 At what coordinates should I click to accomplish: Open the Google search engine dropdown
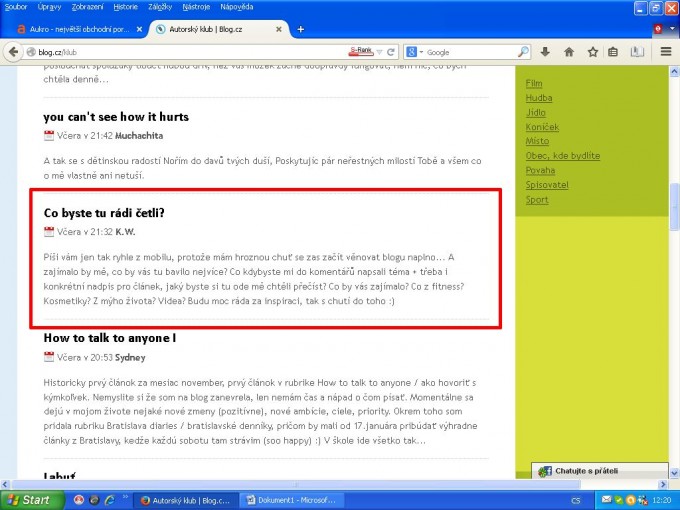pos(414,52)
